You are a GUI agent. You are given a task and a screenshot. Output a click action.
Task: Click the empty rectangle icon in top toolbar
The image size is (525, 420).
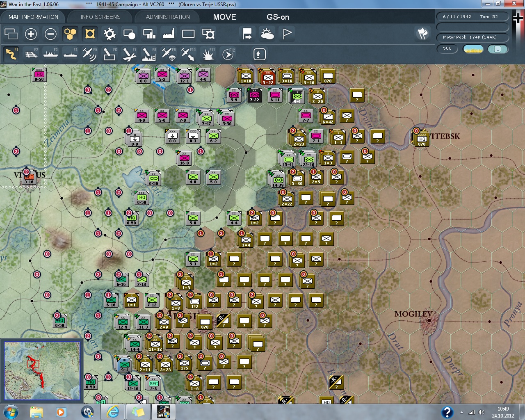188,34
